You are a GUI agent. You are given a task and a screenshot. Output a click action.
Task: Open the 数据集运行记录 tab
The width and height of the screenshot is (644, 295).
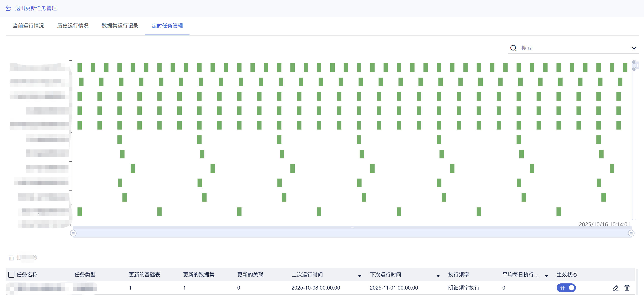coord(120,26)
